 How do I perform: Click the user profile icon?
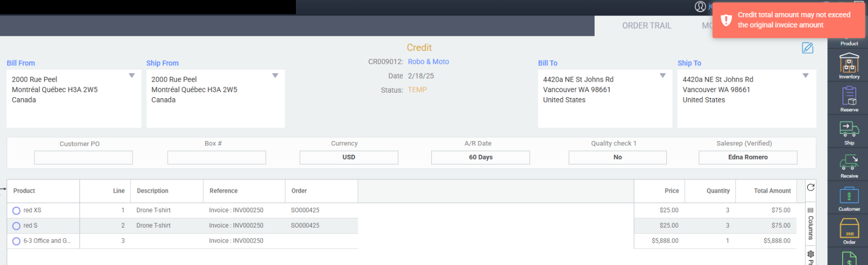[700, 7]
